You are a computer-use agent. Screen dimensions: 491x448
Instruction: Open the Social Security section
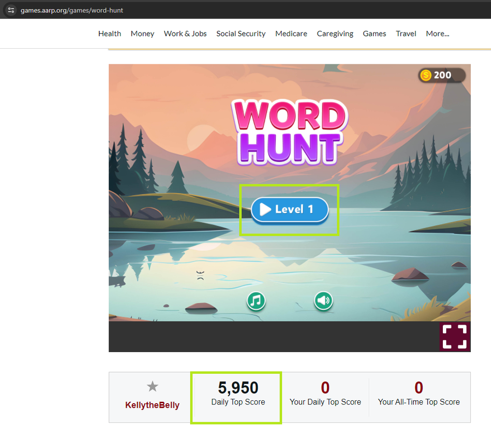pos(241,33)
